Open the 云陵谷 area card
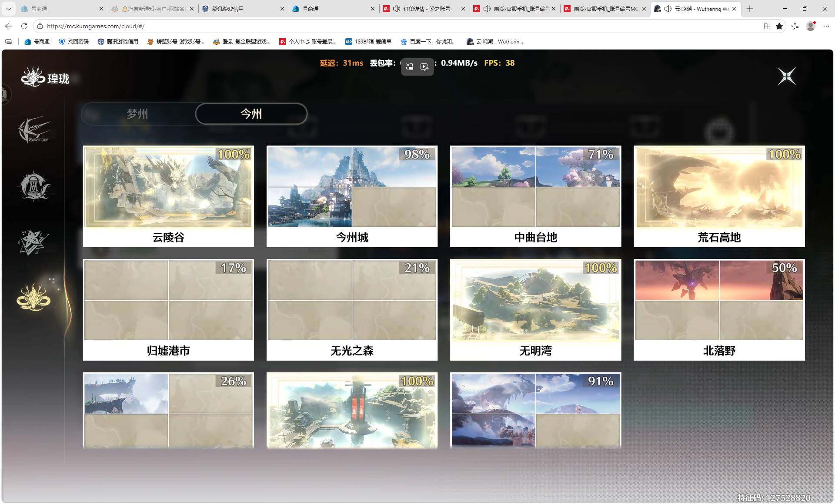The image size is (835, 504). coord(168,196)
